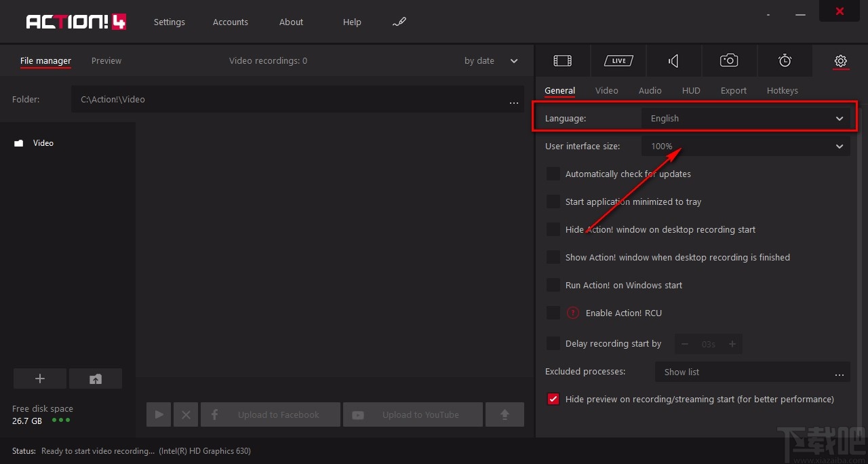Switch to the Video settings tab

[x=606, y=90]
